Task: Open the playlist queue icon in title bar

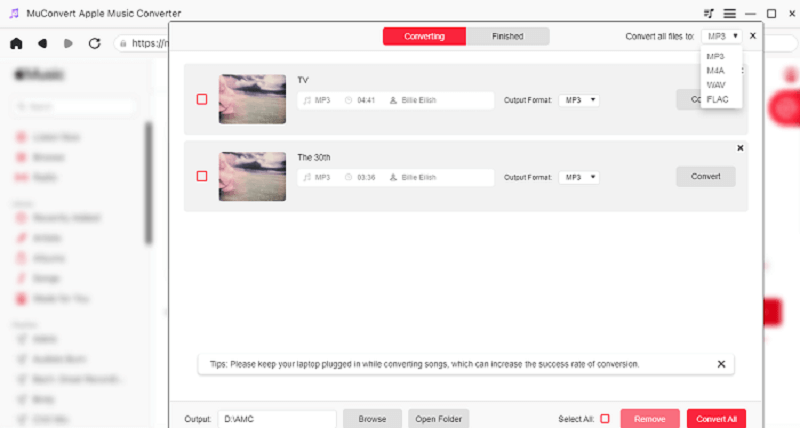Action: [709, 13]
